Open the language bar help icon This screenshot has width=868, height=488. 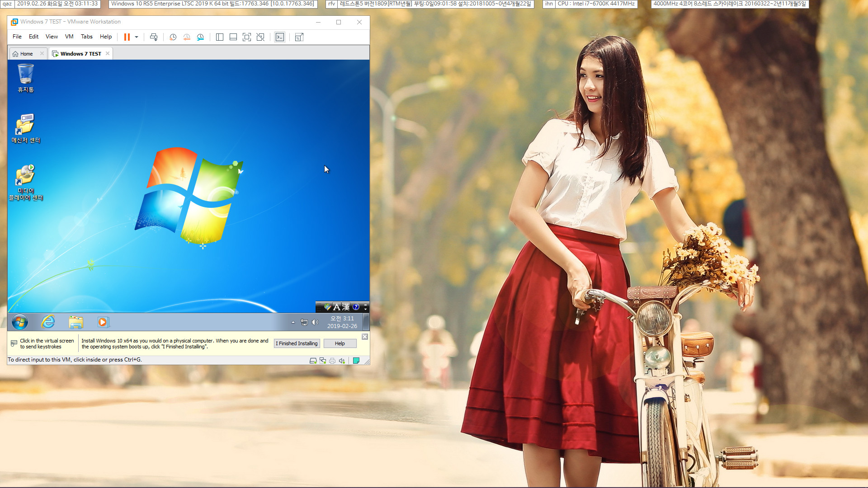tap(356, 307)
